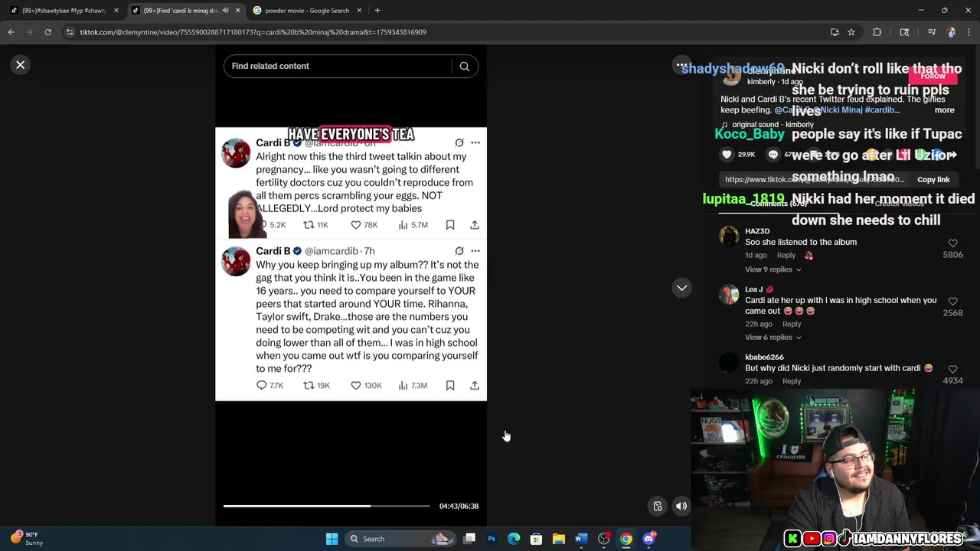Open comments with speech bubble icon
The width and height of the screenshot is (980, 551).
tap(773, 155)
